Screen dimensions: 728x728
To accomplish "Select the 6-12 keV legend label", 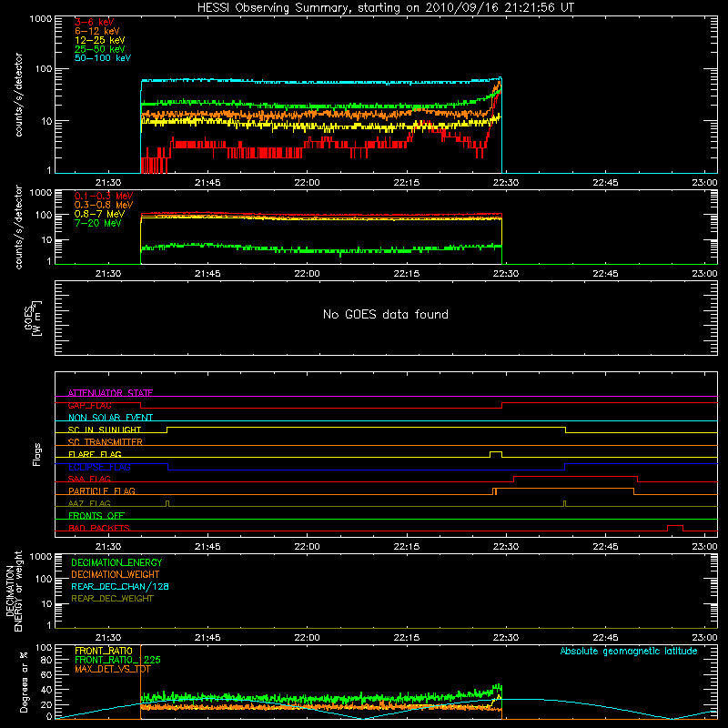I will pos(97,31).
